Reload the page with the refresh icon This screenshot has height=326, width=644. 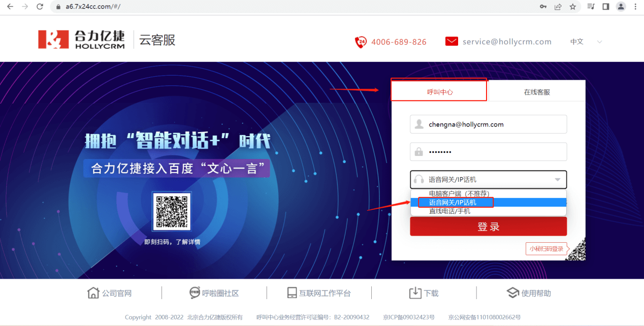pos(40,7)
